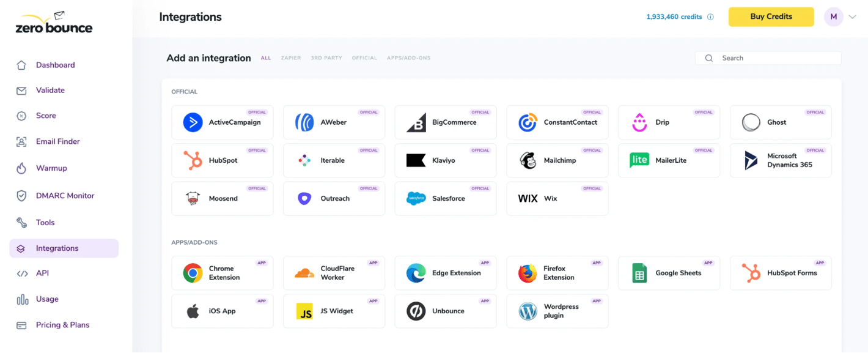Click the Buy Credits button

771,17
